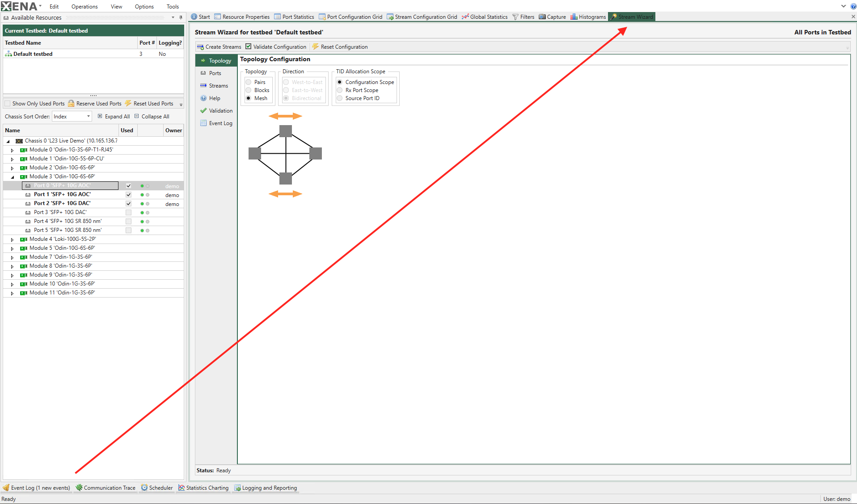Collapse Module 3 'Odin-10G-6S-6P'
This screenshot has height=504, width=857.
pyautogui.click(x=12, y=177)
